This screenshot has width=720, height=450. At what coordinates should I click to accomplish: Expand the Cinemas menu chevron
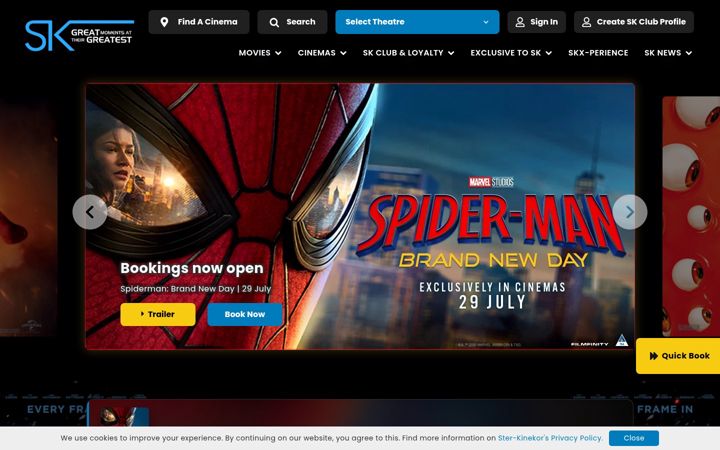point(343,53)
